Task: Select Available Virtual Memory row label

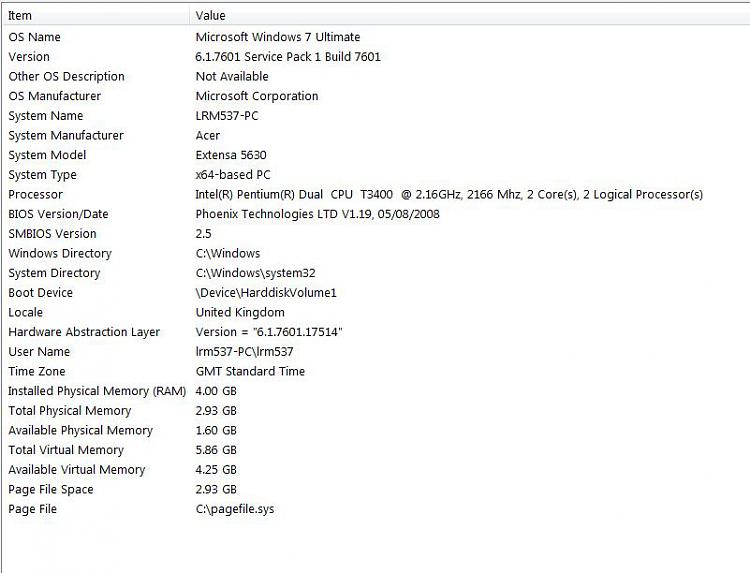Action: (77, 469)
